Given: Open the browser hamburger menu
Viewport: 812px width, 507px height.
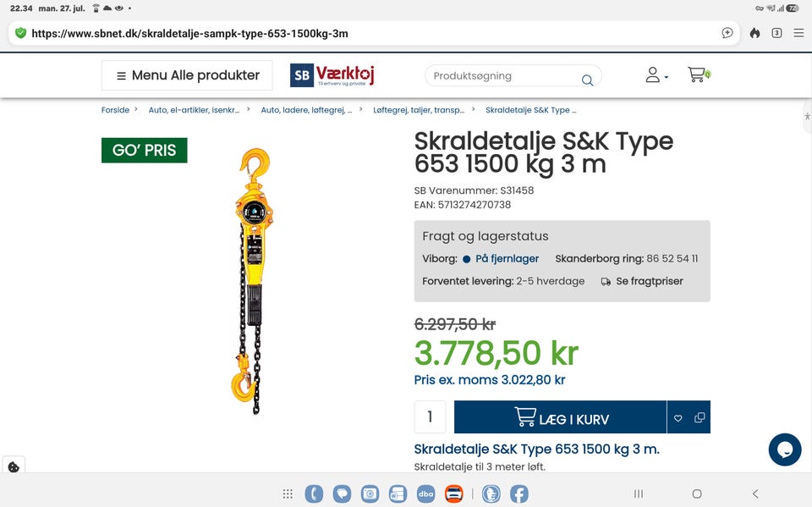Looking at the screenshot, I should (x=798, y=33).
